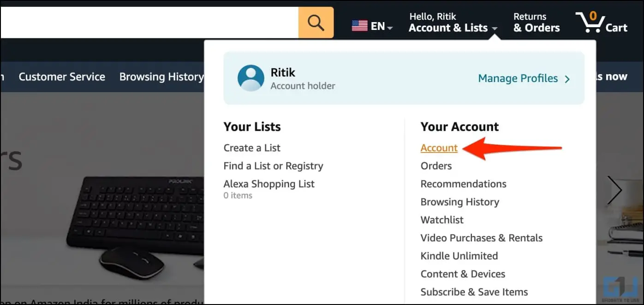This screenshot has width=644, height=305.
Task: Select Browsing History under Your Account
Action: tap(460, 202)
